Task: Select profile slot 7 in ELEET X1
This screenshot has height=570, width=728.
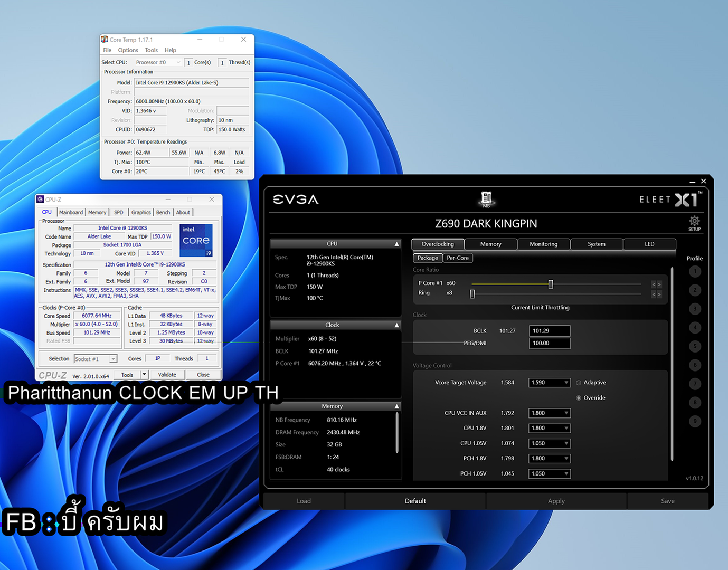Action: point(695,384)
